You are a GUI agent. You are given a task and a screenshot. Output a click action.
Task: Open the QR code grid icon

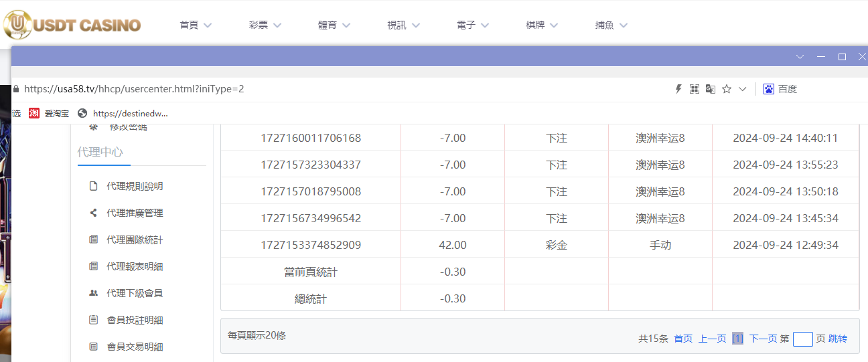click(x=695, y=89)
